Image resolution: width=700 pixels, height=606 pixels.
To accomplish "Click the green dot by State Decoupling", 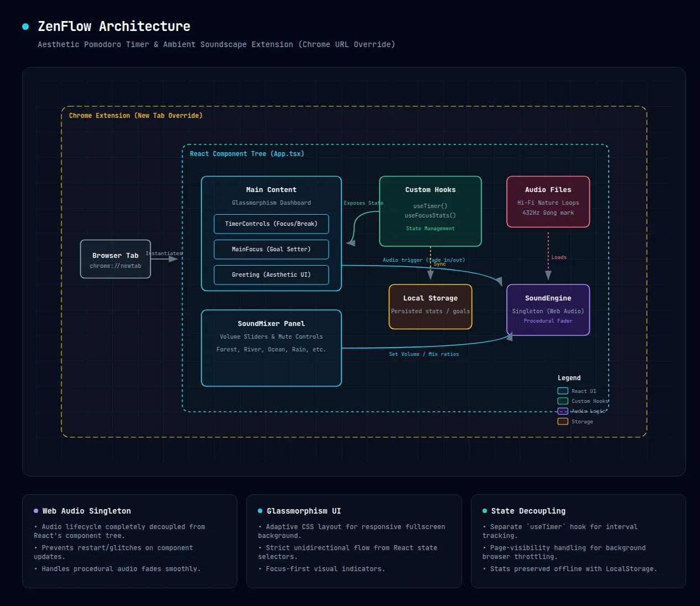I will point(485,511).
